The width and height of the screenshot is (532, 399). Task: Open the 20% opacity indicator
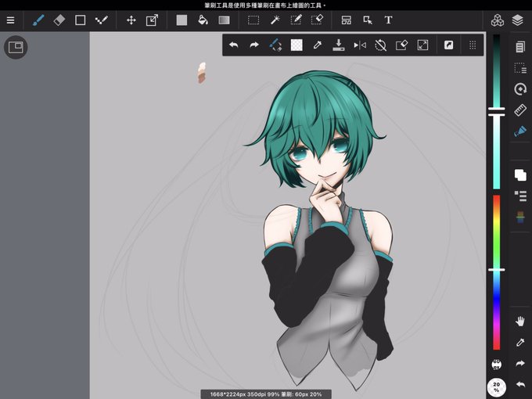[x=496, y=387]
